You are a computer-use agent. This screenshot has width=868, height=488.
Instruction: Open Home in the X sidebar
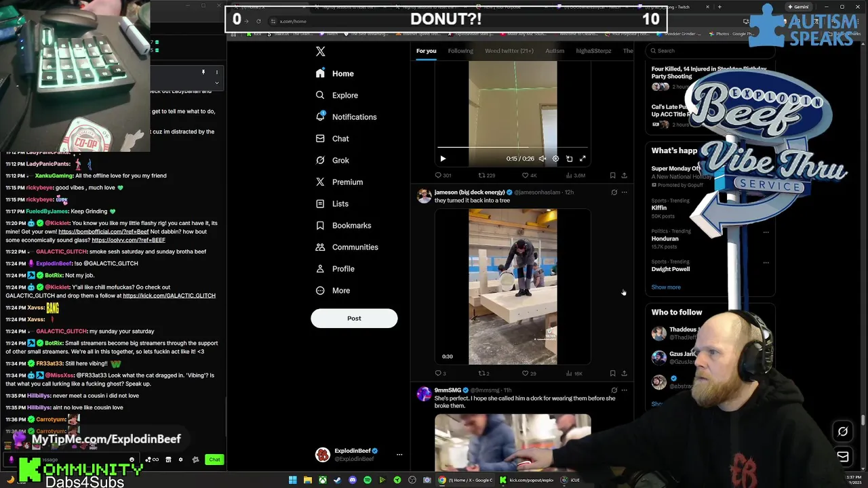(335, 73)
